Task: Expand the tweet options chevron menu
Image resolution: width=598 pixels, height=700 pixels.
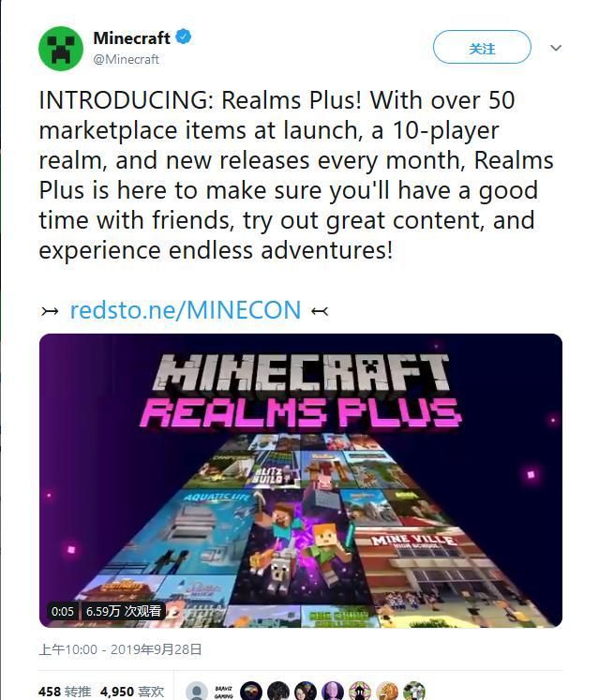Action: tap(556, 48)
